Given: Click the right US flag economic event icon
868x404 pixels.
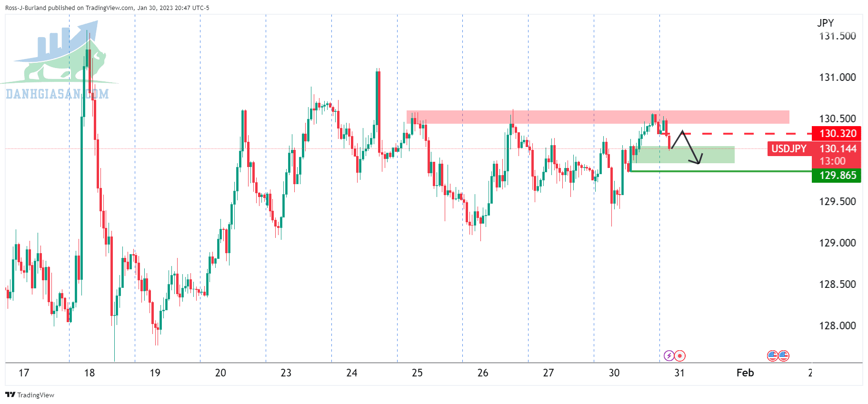Looking at the screenshot, I should click(x=784, y=355).
